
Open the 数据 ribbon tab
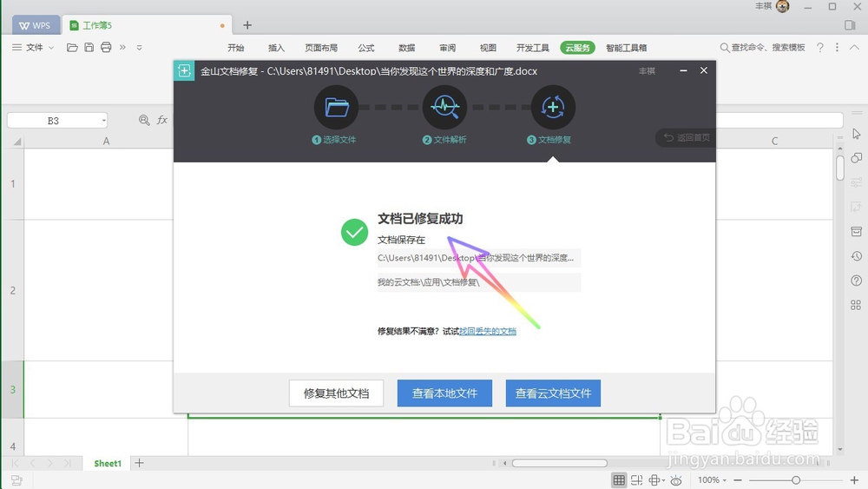(407, 48)
